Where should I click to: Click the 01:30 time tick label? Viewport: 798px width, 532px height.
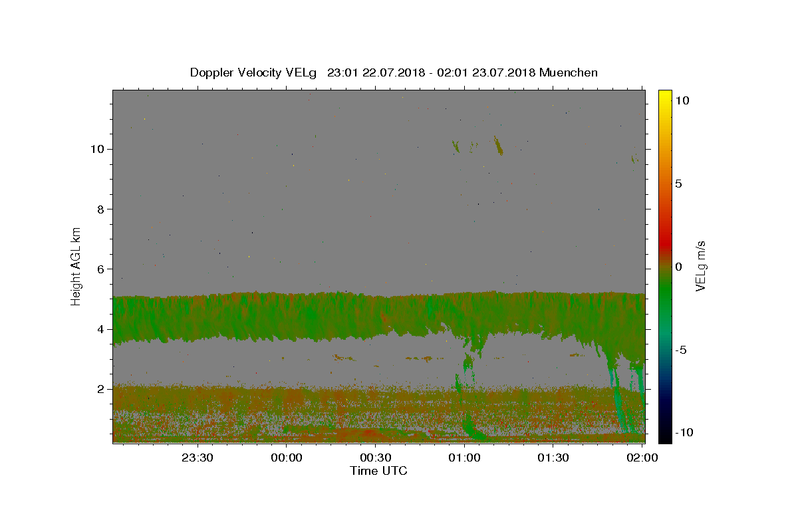coord(553,458)
